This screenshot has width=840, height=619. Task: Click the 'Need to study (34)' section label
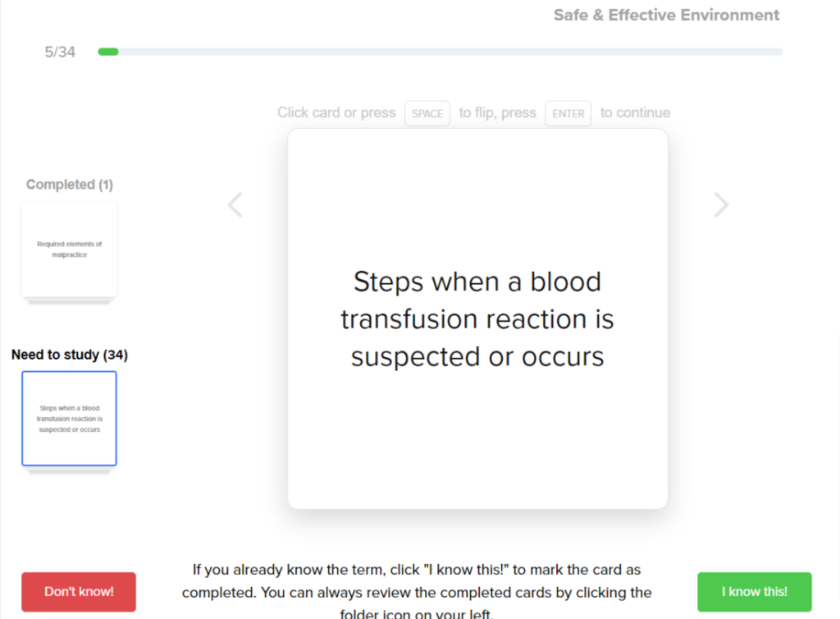click(x=69, y=355)
